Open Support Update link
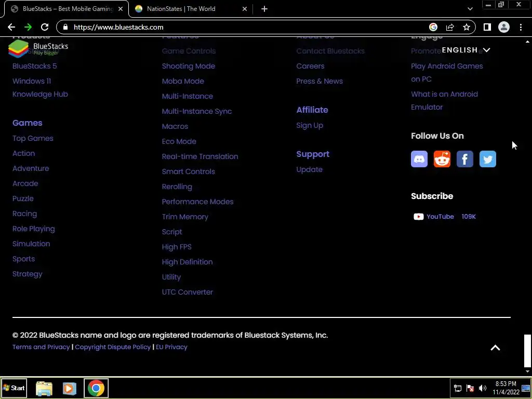 [309, 170]
